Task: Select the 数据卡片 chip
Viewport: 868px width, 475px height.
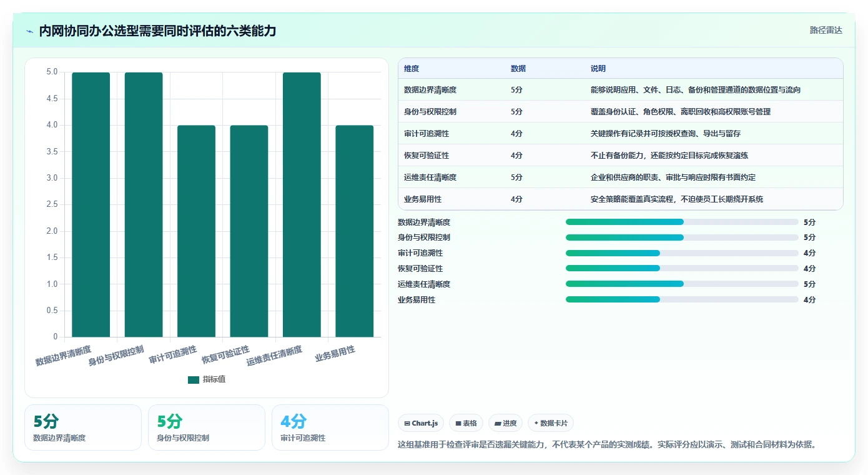Action: (x=550, y=423)
